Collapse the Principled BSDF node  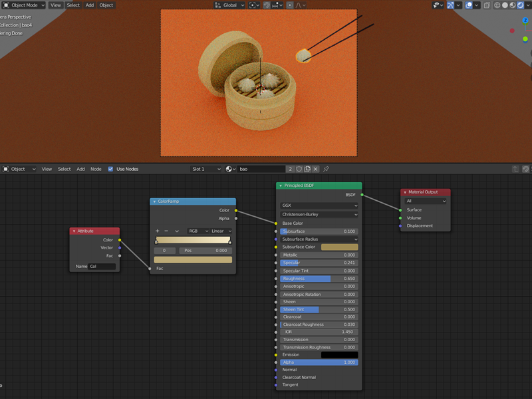point(281,186)
